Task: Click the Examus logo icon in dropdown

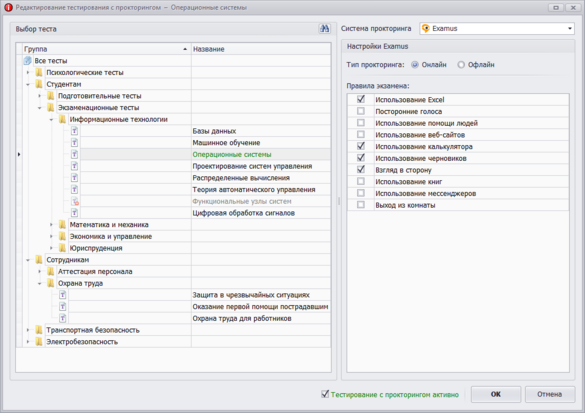Action: coord(426,29)
